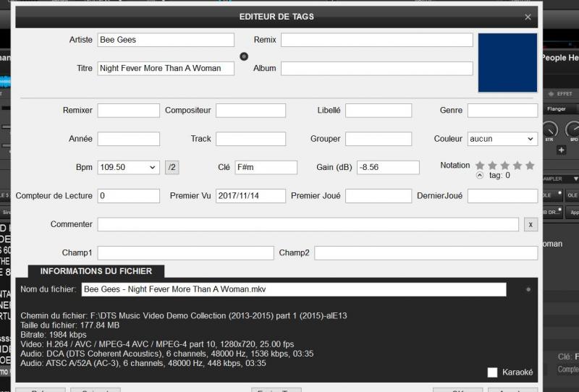Click the Remixer input field

tap(129, 111)
